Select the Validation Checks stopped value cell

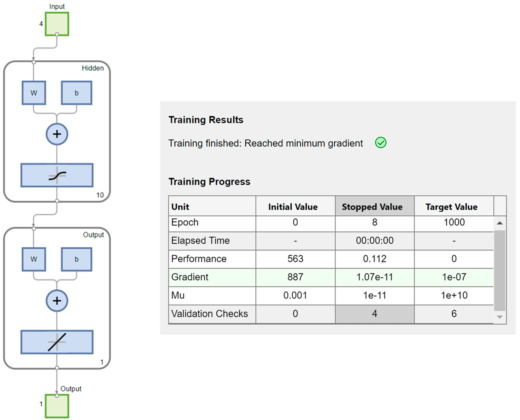point(374,313)
